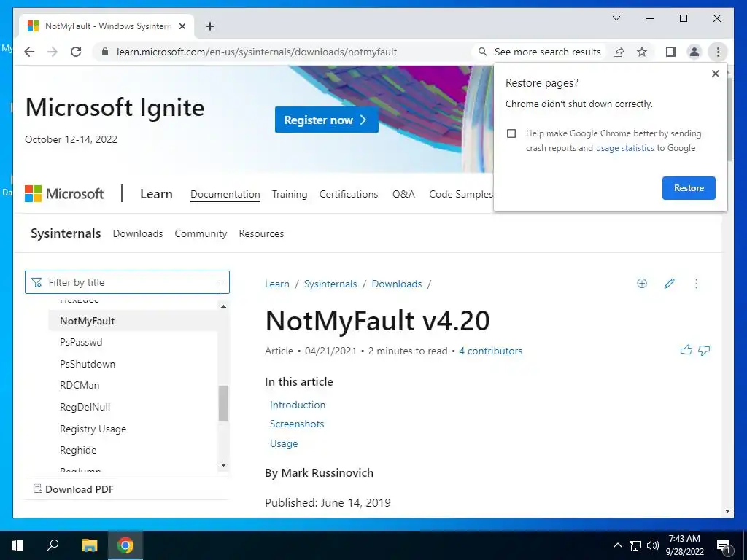Click the Chrome taskbar icon
747x560 pixels.
[125, 545]
